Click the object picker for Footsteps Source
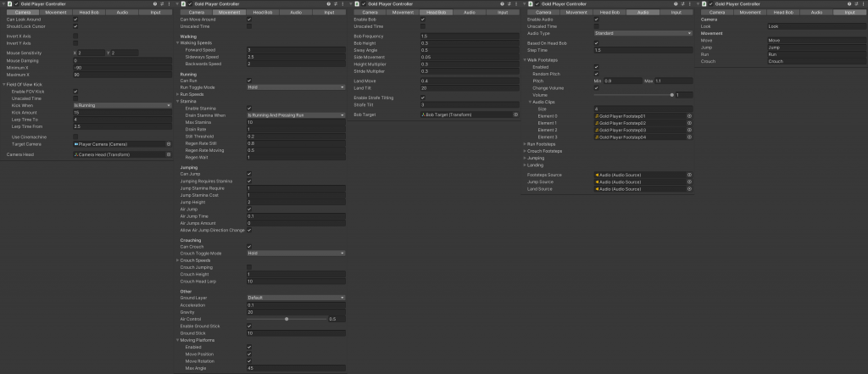The height and width of the screenshot is (374, 868). coord(689,175)
